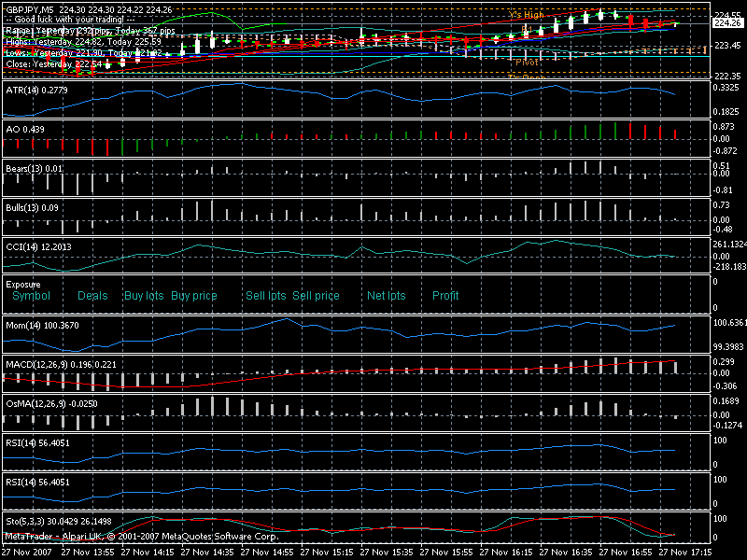Select the Bulls(13) indicator label

click(34, 206)
